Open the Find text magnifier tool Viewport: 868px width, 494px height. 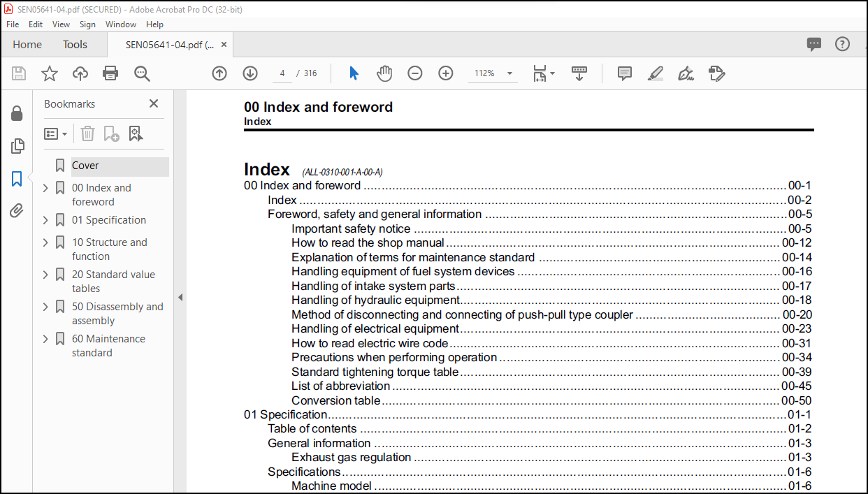[x=142, y=73]
